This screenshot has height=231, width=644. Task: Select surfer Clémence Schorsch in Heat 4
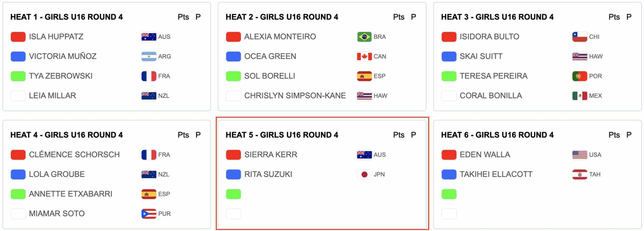pos(74,155)
